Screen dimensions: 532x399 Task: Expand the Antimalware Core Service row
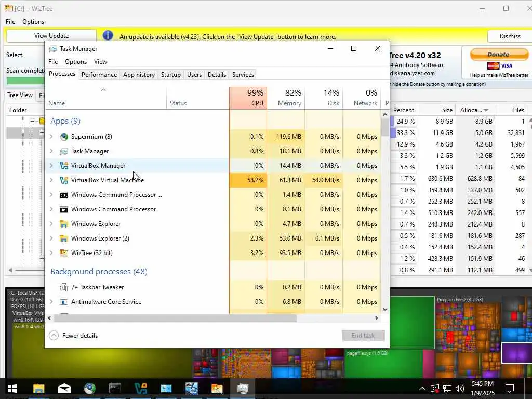point(51,302)
